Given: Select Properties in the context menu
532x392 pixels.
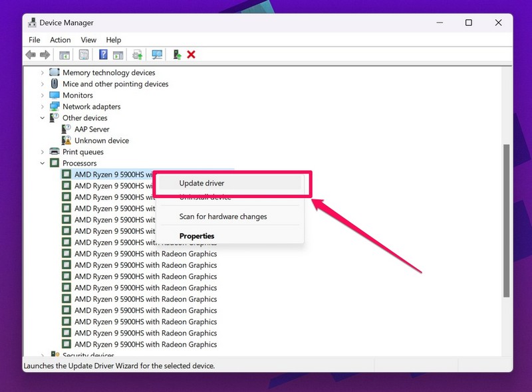Looking at the screenshot, I should (x=197, y=236).
